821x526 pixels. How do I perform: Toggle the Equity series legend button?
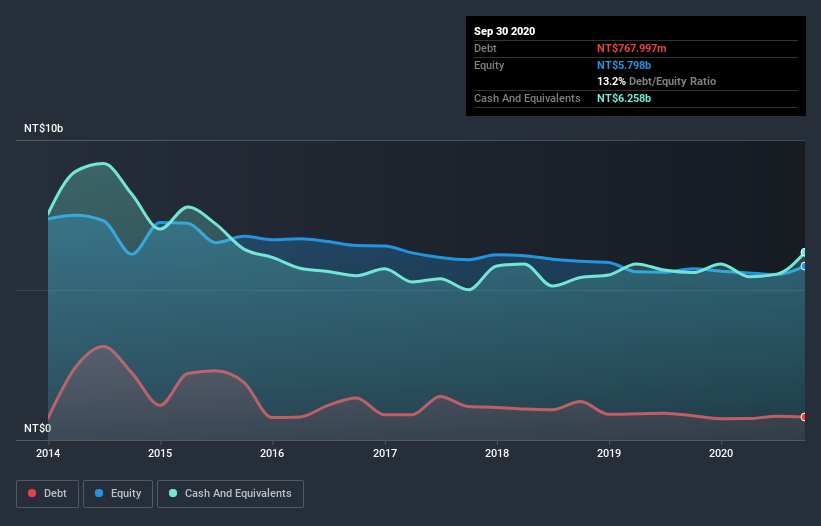point(118,494)
